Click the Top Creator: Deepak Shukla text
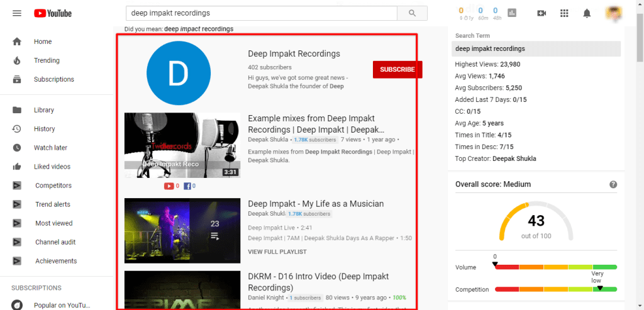644x310 pixels. click(x=496, y=158)
